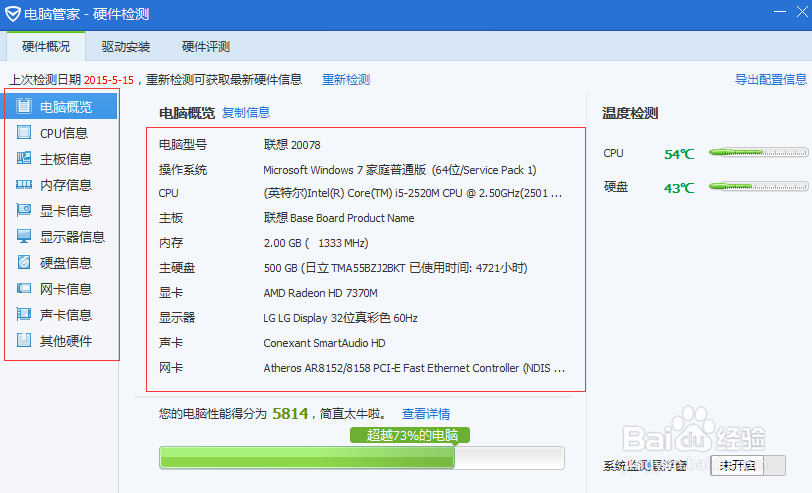Click the 内存信息 memory icon
Screen dimensions: 812x493
coord(23,184)
